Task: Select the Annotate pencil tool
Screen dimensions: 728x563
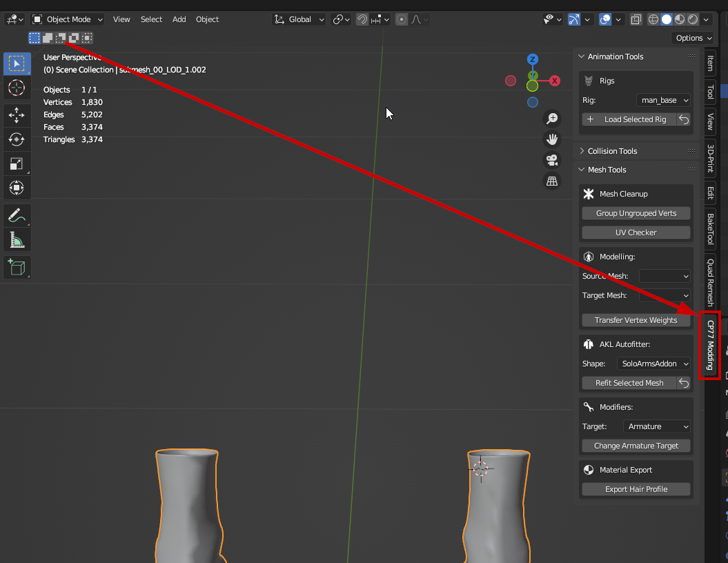Action: pos(17,215)
